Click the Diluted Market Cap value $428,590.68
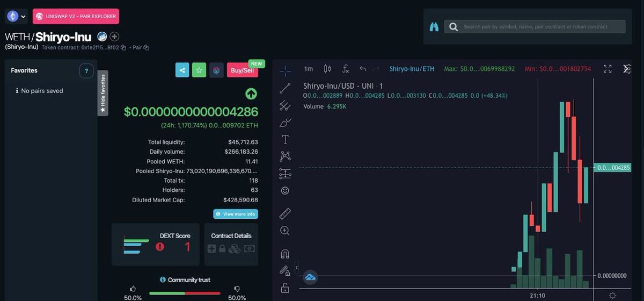Screen dimensions: 644x301 (241, 199)
